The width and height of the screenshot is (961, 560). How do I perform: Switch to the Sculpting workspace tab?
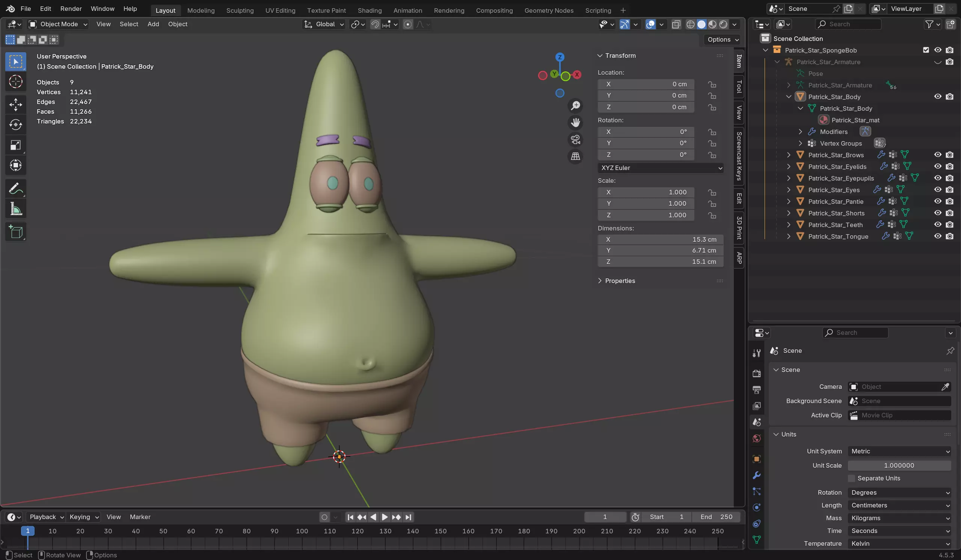click(240, 10)
